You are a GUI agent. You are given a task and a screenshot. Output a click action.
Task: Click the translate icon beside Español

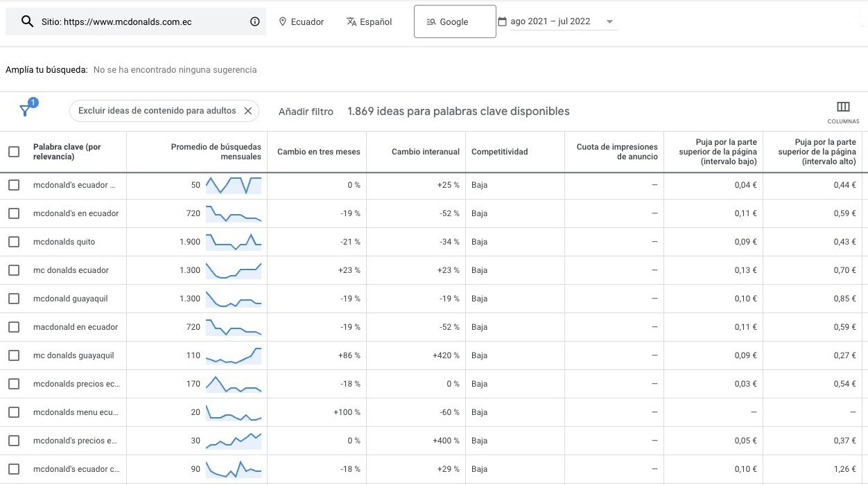point(351,21)
